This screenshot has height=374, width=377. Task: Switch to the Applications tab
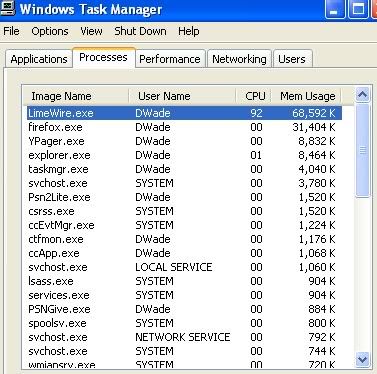(x=39, y=59)
